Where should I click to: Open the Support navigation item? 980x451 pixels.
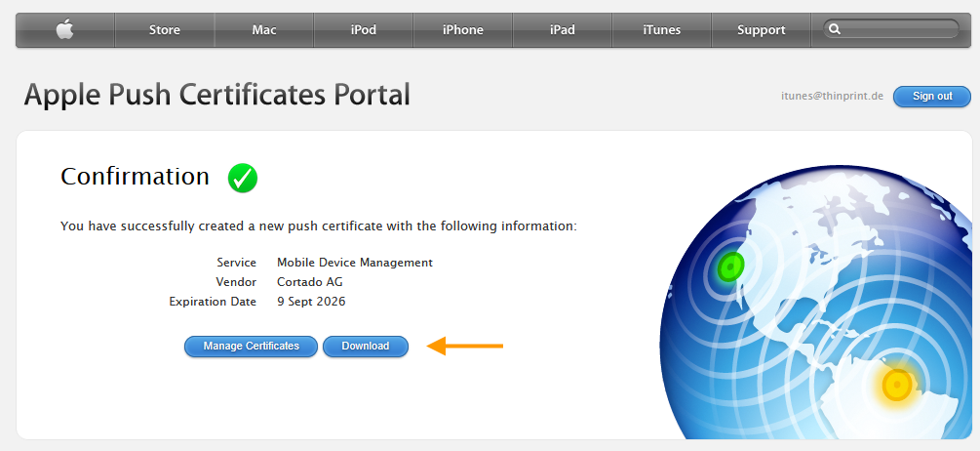tap(761, 29)
